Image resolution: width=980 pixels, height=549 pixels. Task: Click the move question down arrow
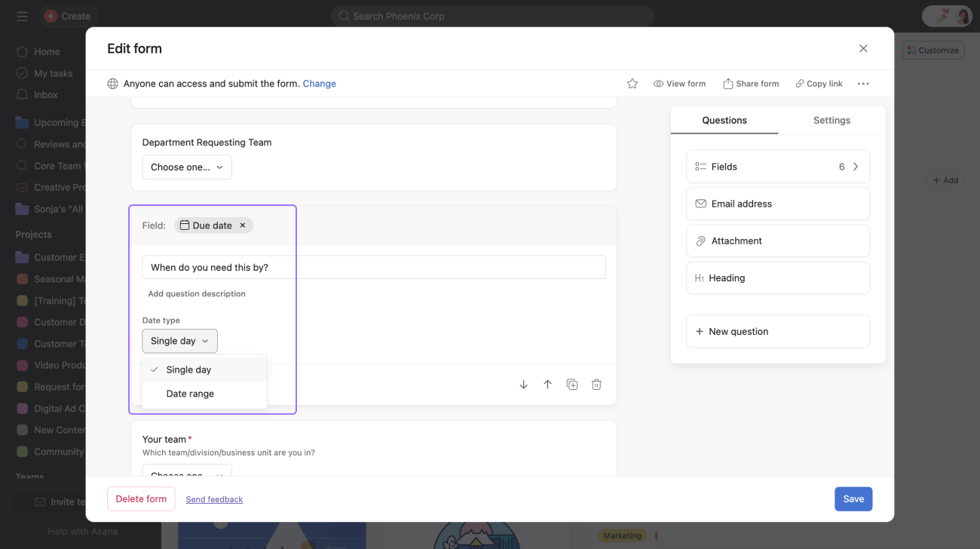tap(524, 385)
